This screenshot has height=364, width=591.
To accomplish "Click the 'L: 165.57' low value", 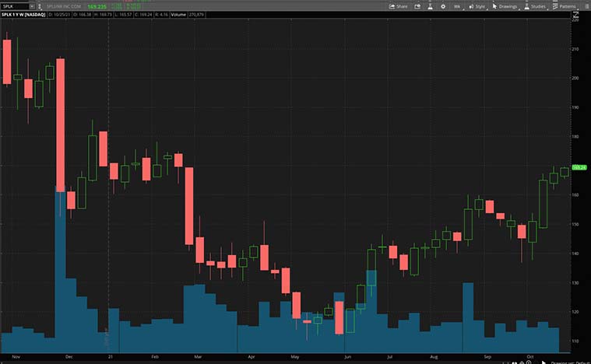I will 123,15.
